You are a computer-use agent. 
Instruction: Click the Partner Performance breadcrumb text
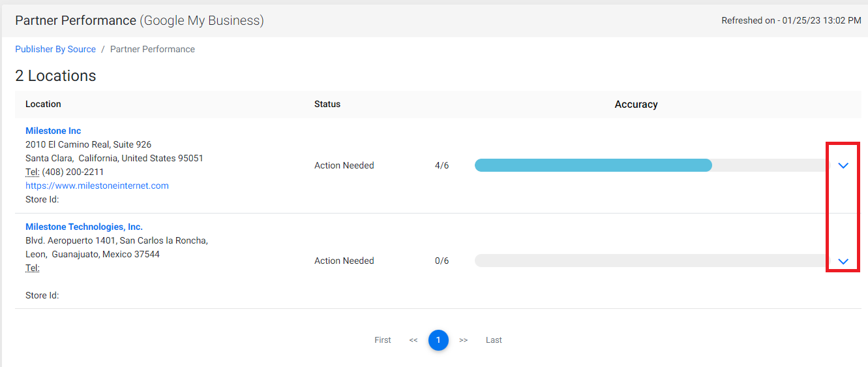[x=153, y=49]
